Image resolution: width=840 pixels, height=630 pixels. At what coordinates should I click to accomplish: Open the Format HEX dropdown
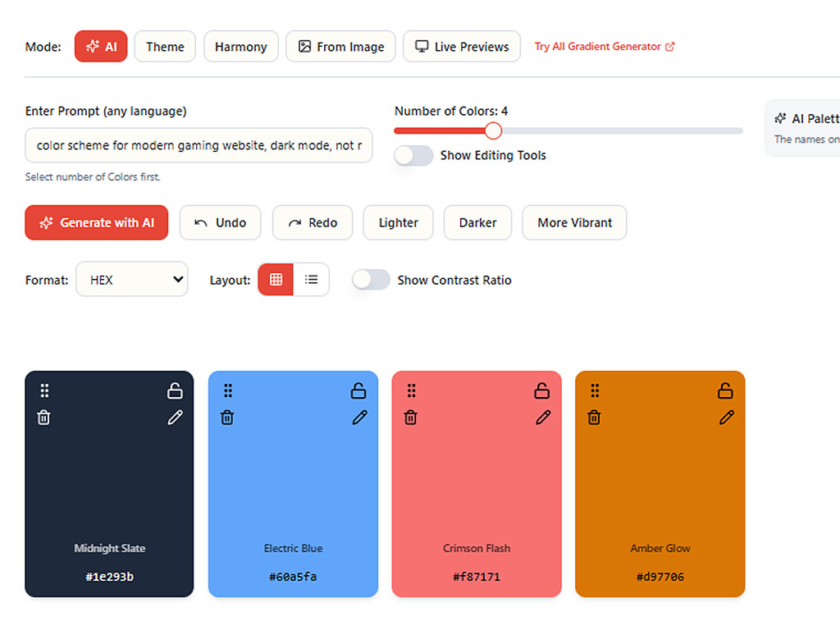(x=132, y=279)
